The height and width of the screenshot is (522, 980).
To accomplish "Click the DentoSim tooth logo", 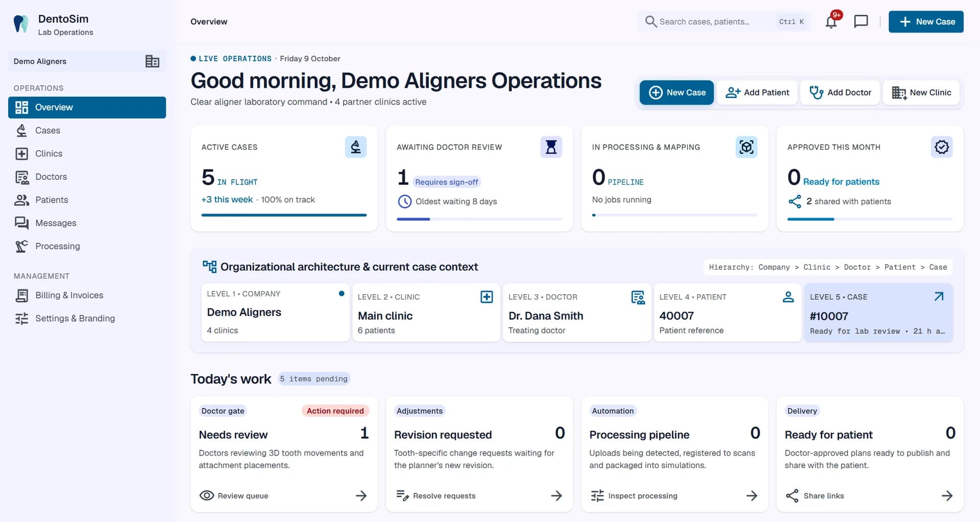I will point(21,24).
